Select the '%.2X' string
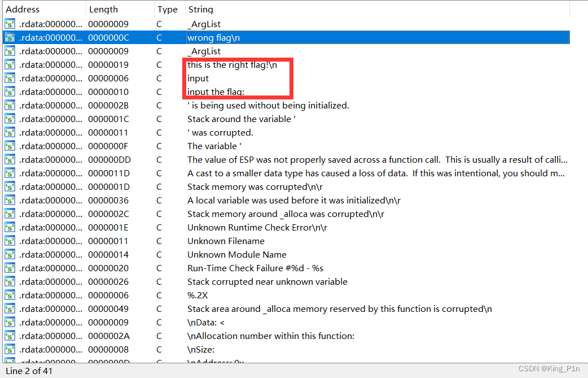Viewport: 588px width, 378px height. pos(198,296)
